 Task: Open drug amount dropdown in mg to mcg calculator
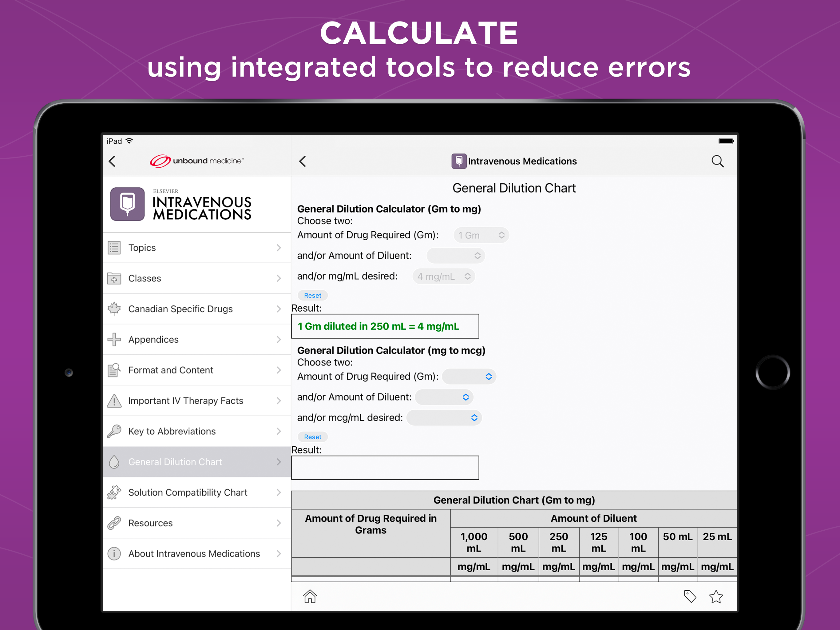pyautogui.click(x=469, y=377)
